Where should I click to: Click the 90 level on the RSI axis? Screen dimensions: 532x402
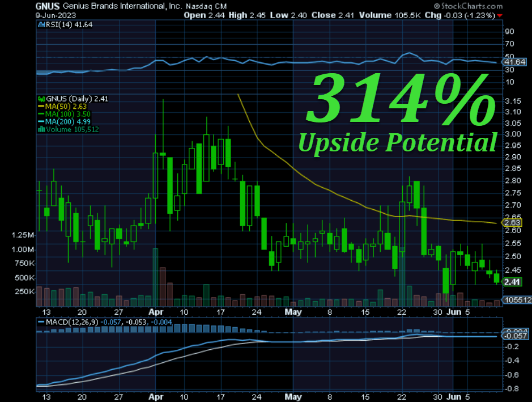[509, 32]
